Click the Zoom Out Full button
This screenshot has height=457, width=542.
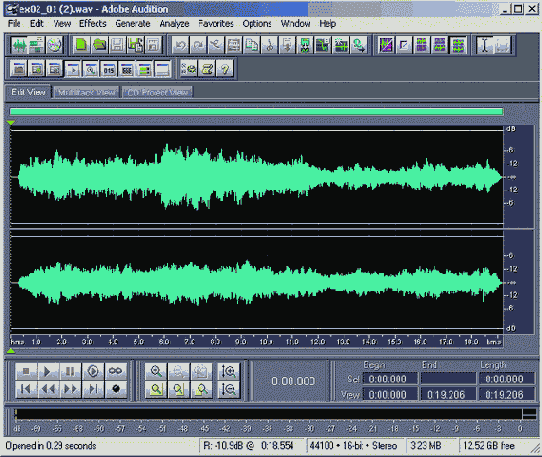(x=201, y=371)
